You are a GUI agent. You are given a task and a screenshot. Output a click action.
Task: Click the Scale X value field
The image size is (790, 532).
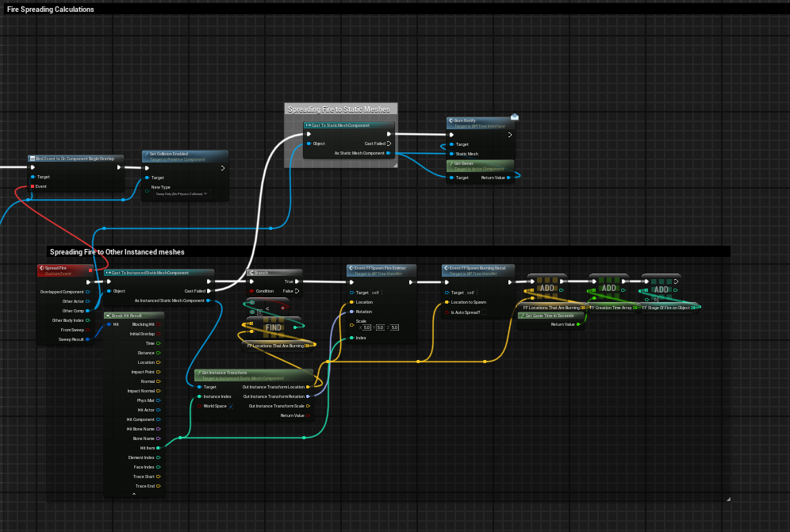(x=368, y=327)
